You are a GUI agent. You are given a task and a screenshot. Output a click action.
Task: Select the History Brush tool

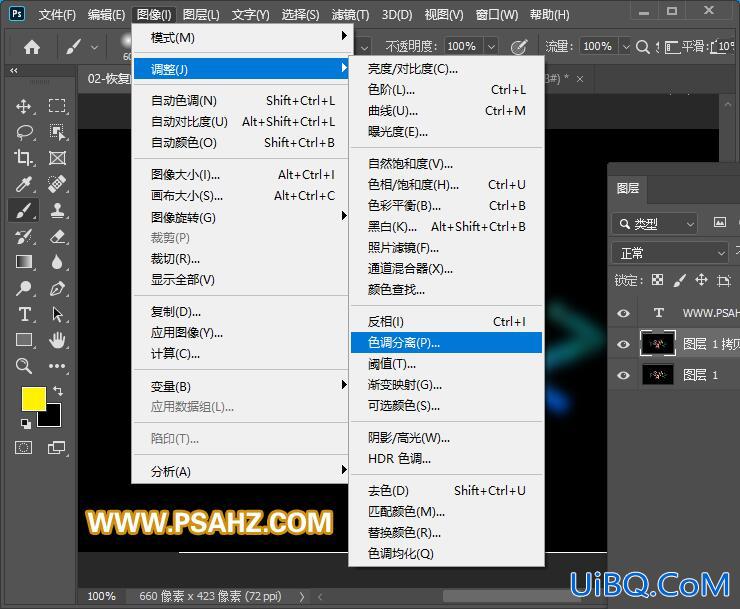pos(24,236)
